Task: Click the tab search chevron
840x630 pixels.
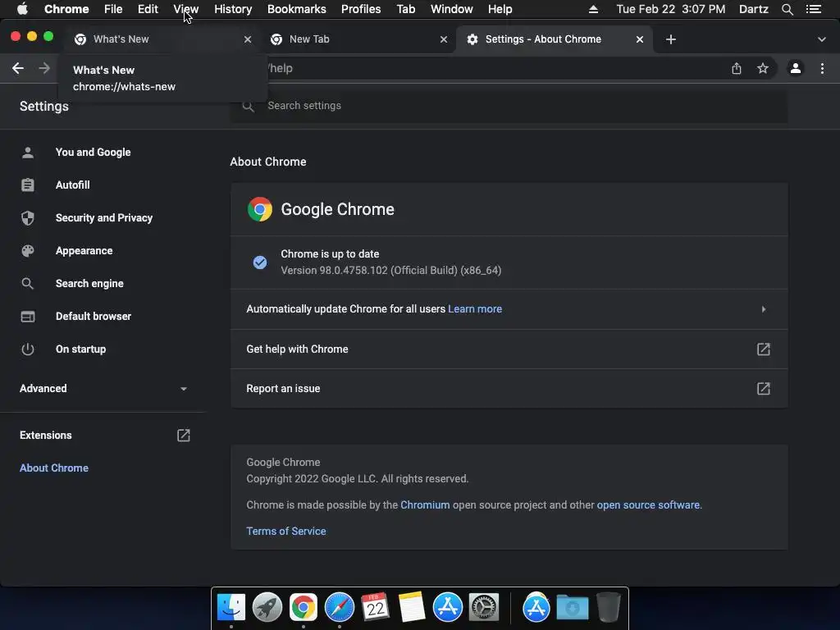Action: tap(822, 39)
